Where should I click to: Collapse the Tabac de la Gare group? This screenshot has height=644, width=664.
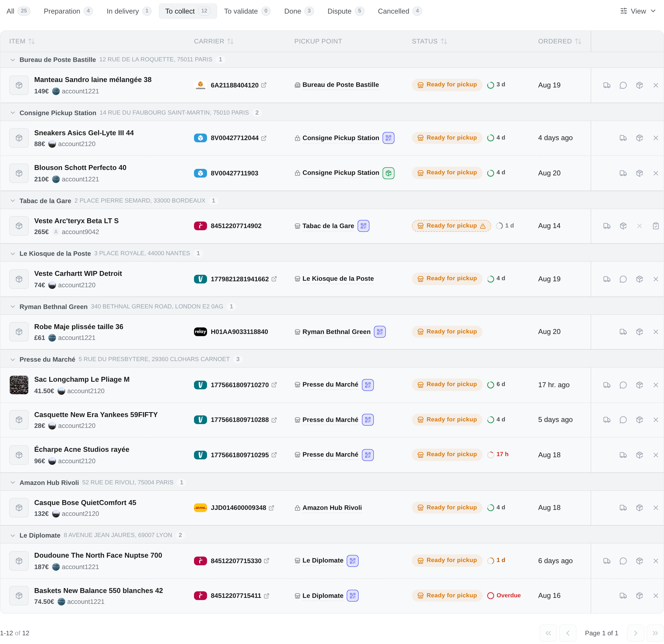(12, 201)
